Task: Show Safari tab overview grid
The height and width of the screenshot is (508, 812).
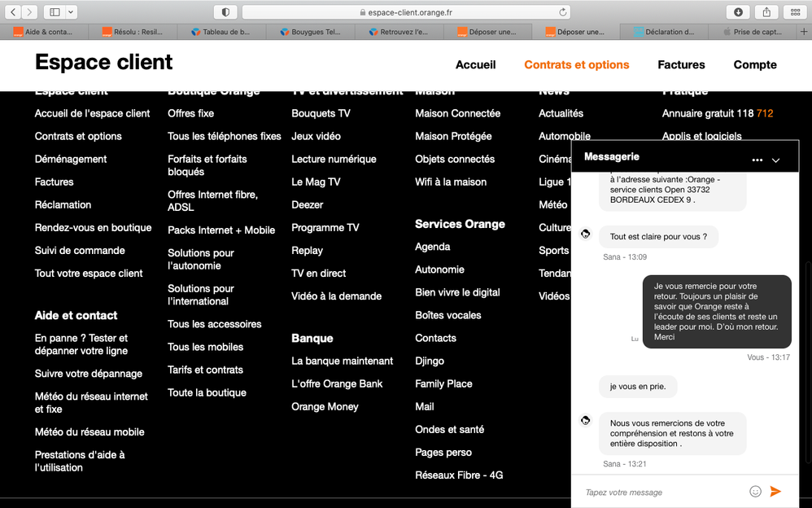Action: point(794,12)
